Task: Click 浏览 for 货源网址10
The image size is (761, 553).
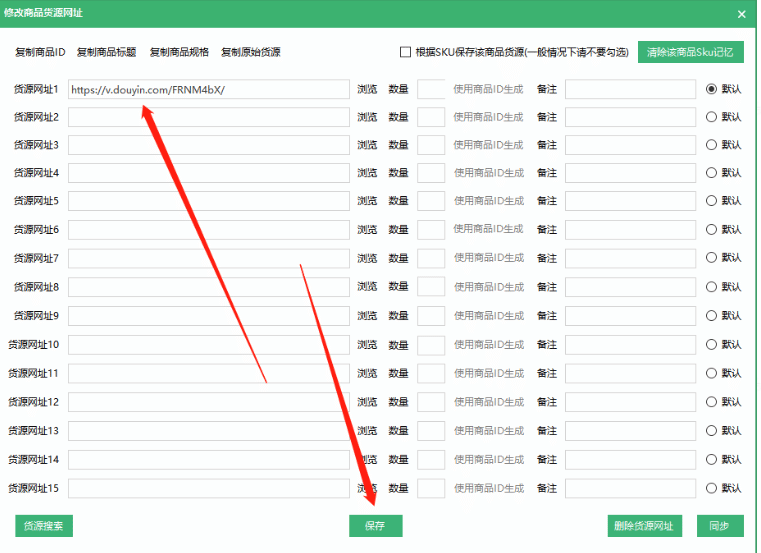Action: pos(367,345)
